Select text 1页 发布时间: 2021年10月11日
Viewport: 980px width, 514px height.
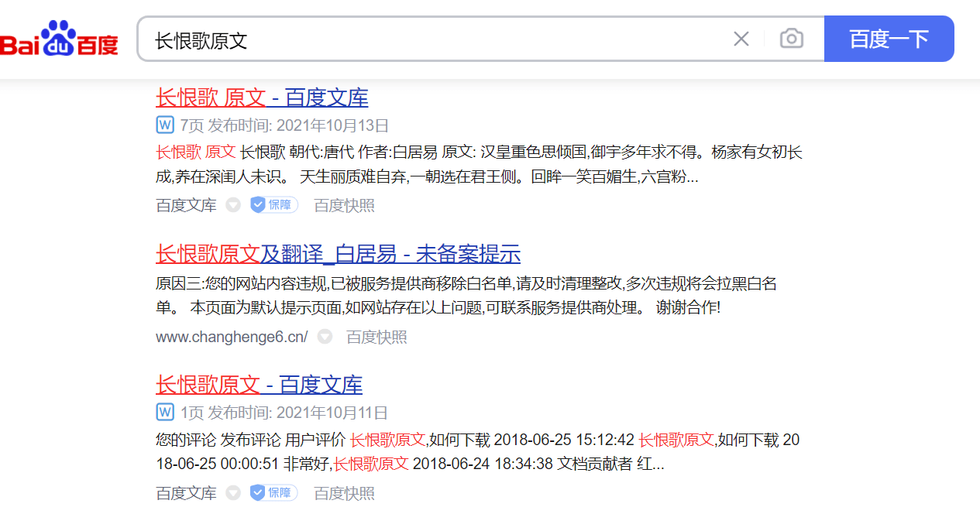coord(284,413)
